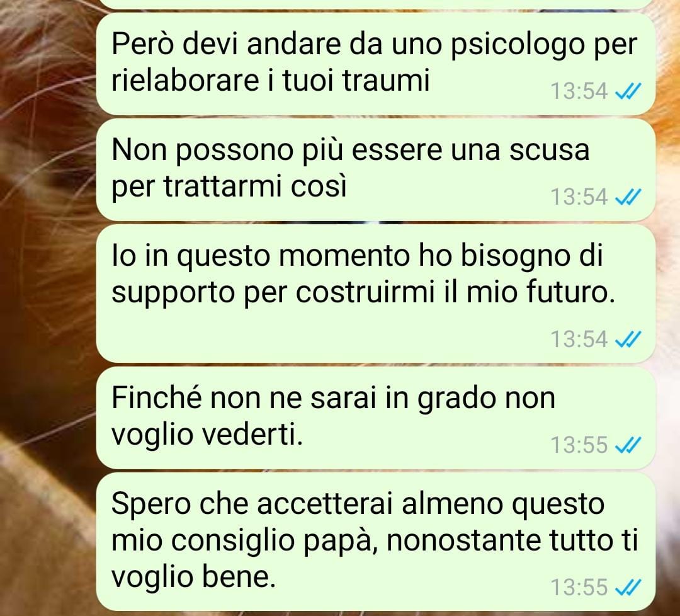Tap the double check icon on 'voglio bene' message
680x616 pixels.
coord(628,587)
